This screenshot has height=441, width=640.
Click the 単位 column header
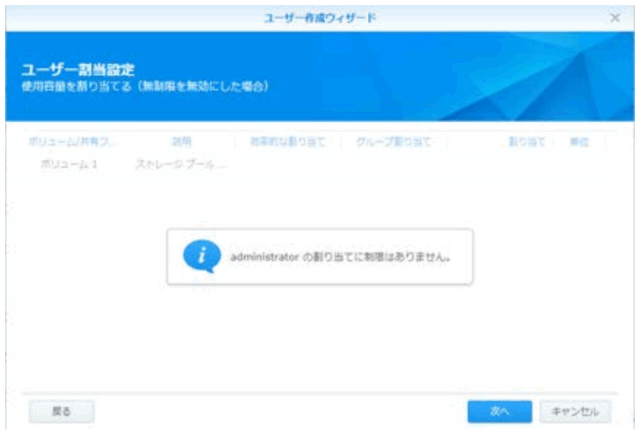point(579,142)
